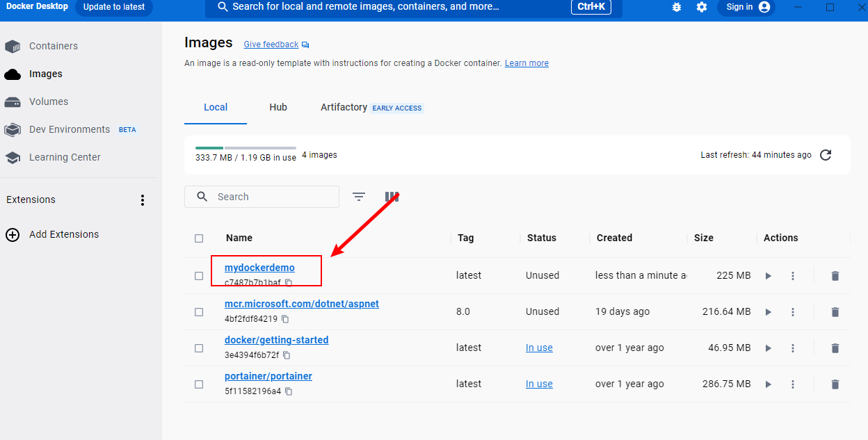Screen dimensions: 868x440
Task: Open the bug report troubleshoot icon
Action: 677,7
